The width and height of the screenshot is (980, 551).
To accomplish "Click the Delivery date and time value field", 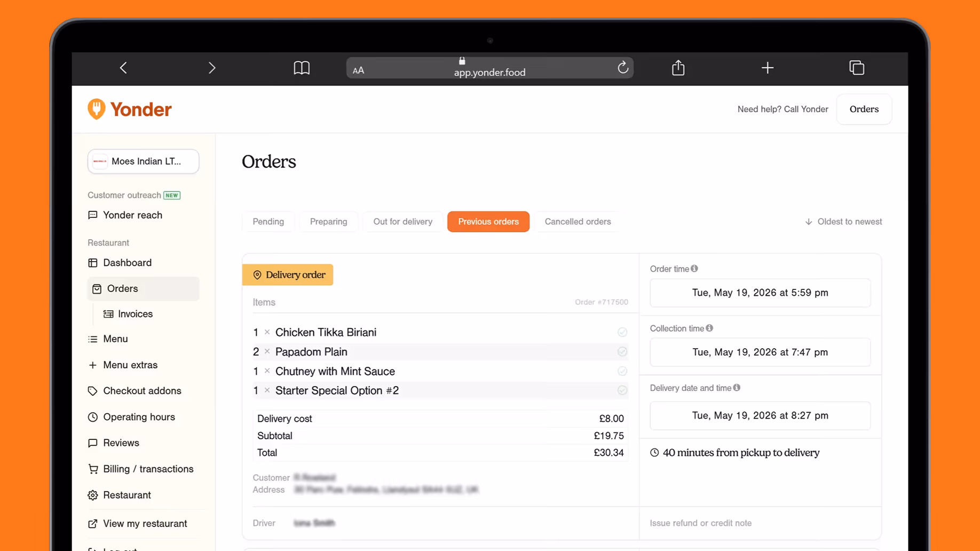I will pos(760,415).
